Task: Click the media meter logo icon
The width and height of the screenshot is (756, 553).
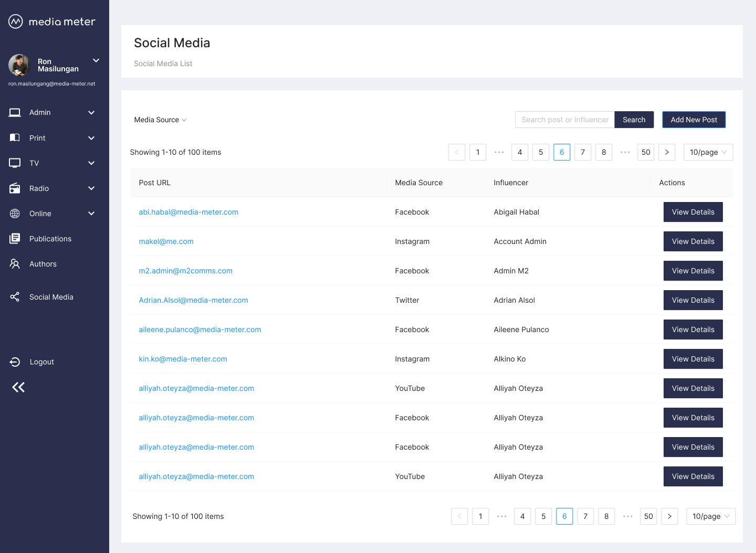Action: (x=16, y=22)
